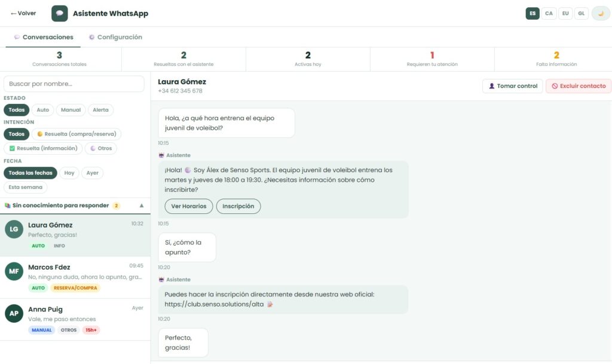Viewport: 612px width, 364px height.
Task: Focus the Buscar por nombre search field
Action: coord(74,84)
